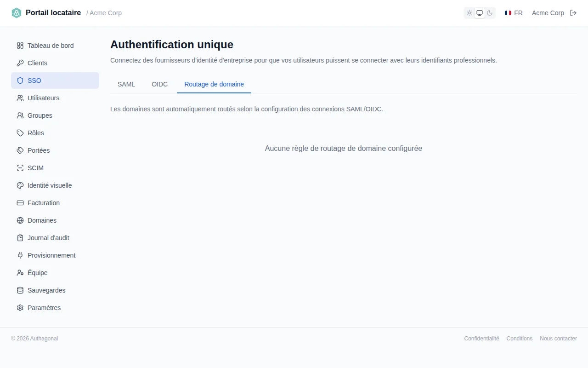
Task: Click the logout arrow icon
Action: pyautogui.click(x=573, y=13)
